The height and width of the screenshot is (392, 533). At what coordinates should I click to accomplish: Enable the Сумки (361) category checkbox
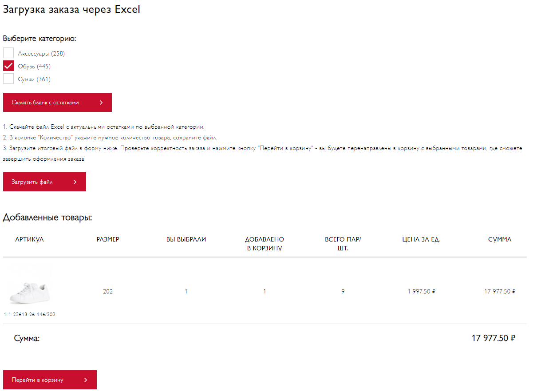point(8,79)
